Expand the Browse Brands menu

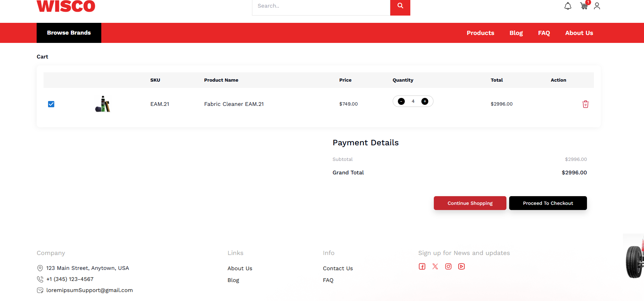[x=69, y=33]
